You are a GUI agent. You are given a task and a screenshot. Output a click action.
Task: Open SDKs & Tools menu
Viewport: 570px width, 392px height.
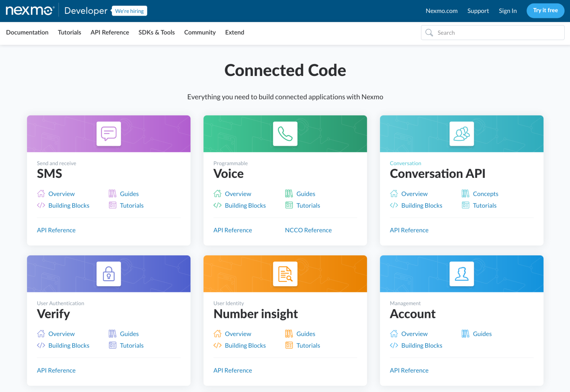click(x=157, y=32)
